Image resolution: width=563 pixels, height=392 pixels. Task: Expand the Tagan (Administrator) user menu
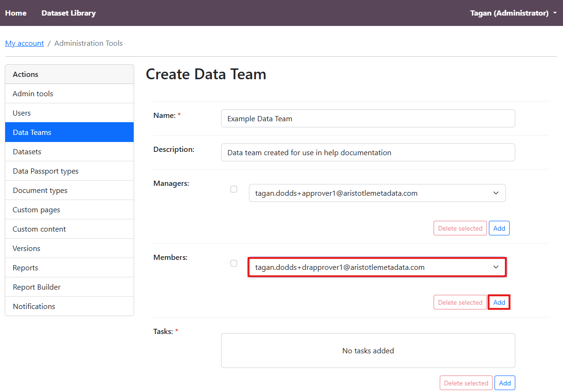click(513, 13)
